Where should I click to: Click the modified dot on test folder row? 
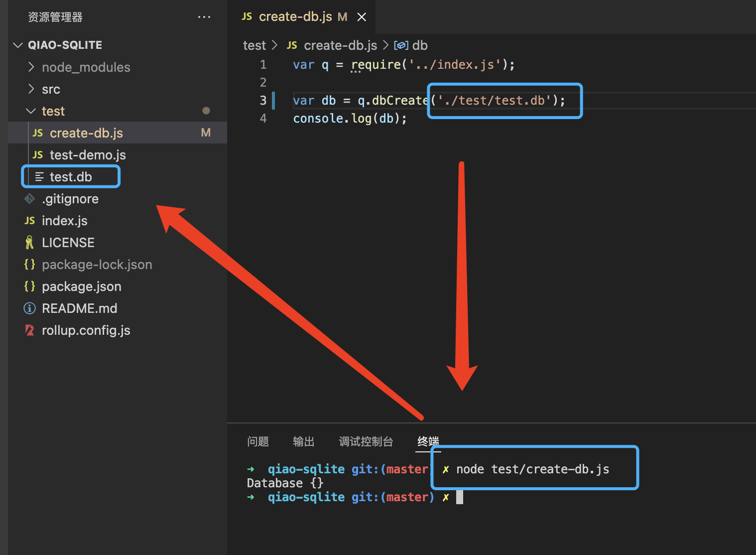pyautogui.click(x=206, y=111)
